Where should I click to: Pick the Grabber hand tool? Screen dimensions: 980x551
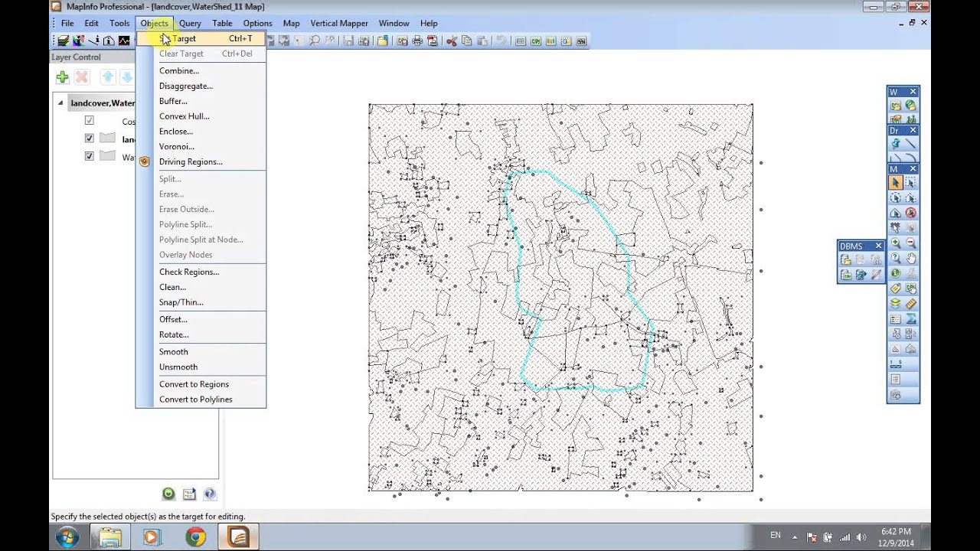pyautogui.click(x=910, y=259)
